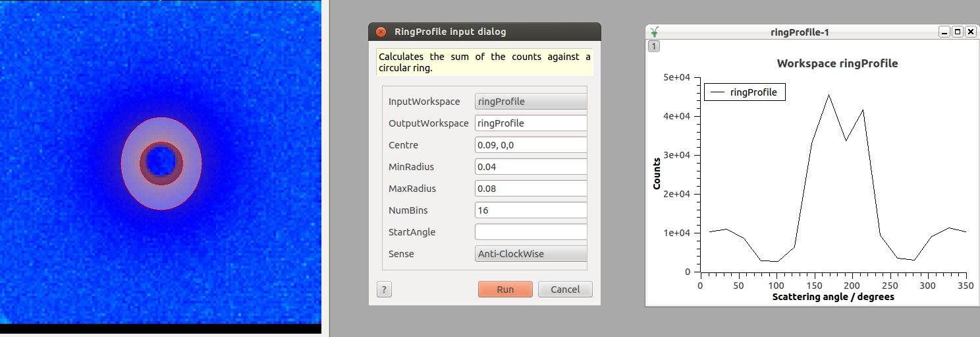Click the empty StartAngle field
The height and width of the screenshot is (337, 980).
[531, 232]
